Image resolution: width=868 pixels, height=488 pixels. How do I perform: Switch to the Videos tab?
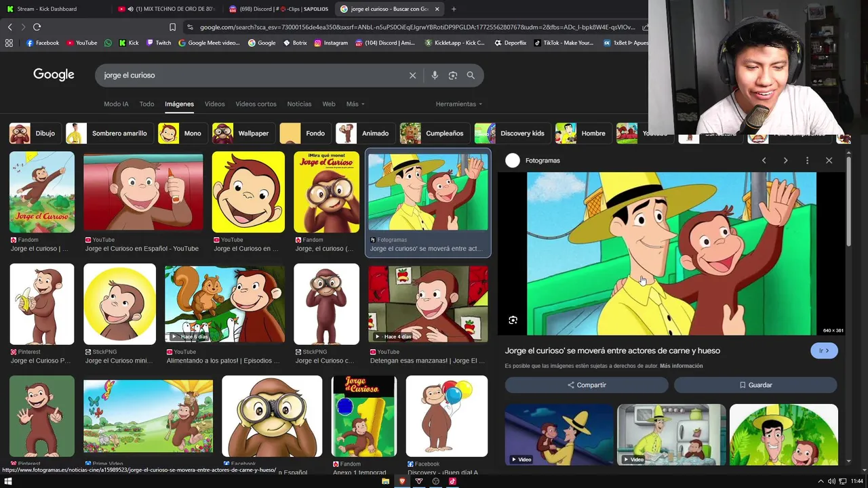tap(214, 104)
